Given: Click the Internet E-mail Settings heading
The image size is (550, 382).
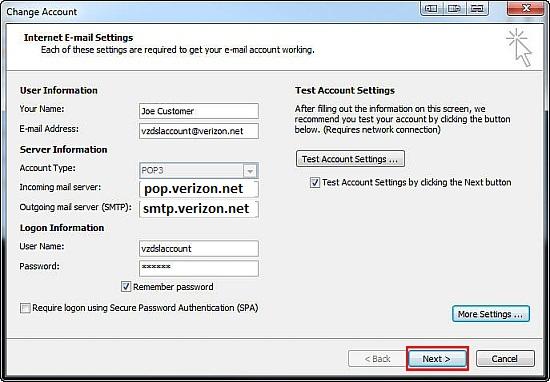Looking at the screenshot, I should [x=79, y=38].
